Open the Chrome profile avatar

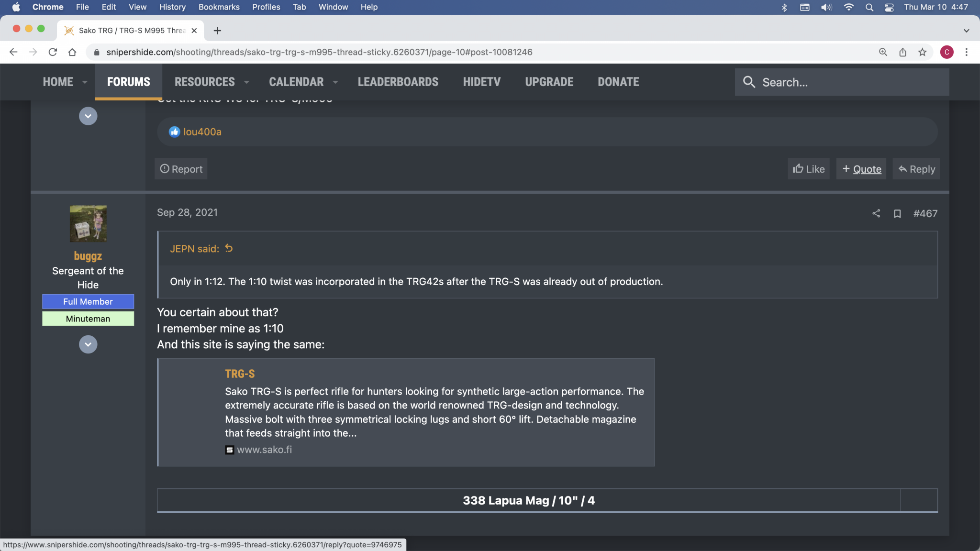click(947, 52)
